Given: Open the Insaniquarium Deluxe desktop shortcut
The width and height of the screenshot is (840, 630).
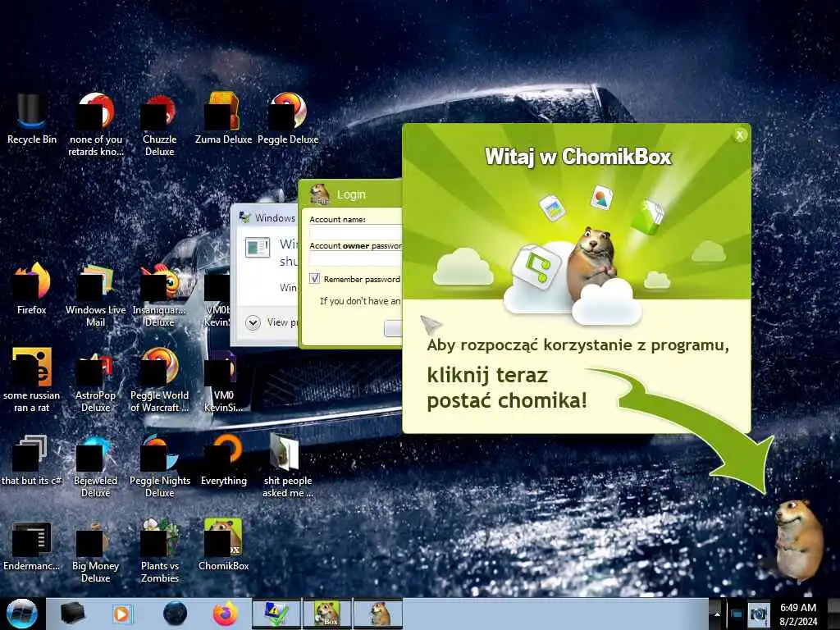Looking at the screenshot, I should 159,294.
